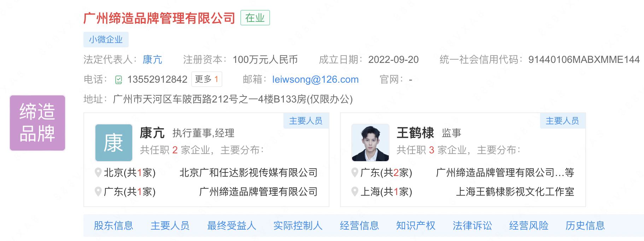Expand more phone numbers via 更多 1

(207, 79)
